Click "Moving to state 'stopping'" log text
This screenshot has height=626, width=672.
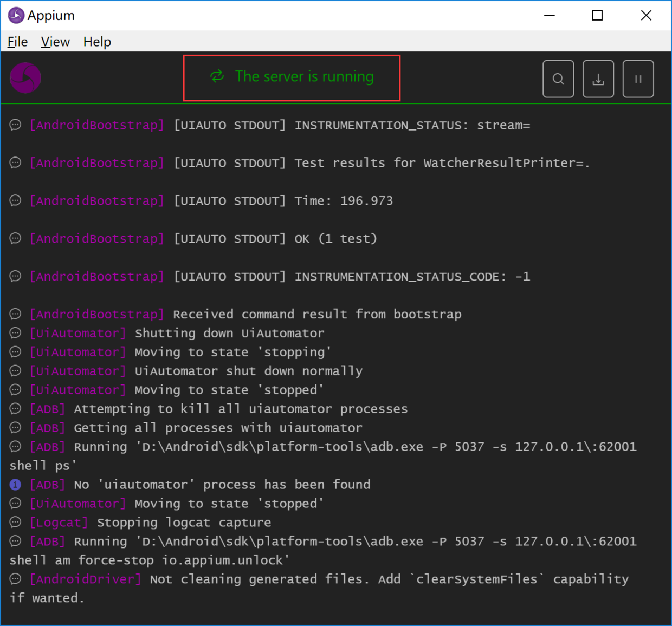point(233,353)
